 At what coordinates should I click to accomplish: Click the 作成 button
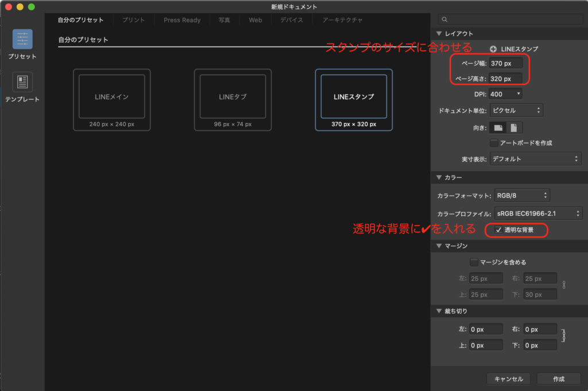pyautogui.click(x=559, y=379)
